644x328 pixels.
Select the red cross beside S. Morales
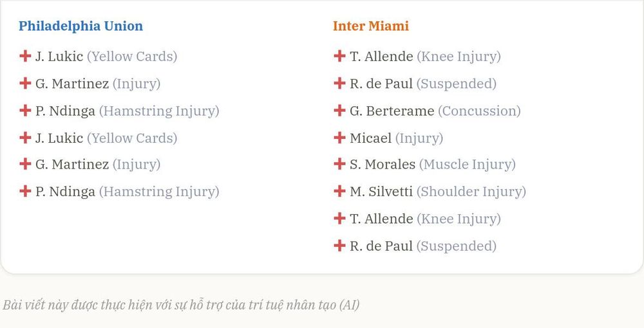tap(339, 164)
